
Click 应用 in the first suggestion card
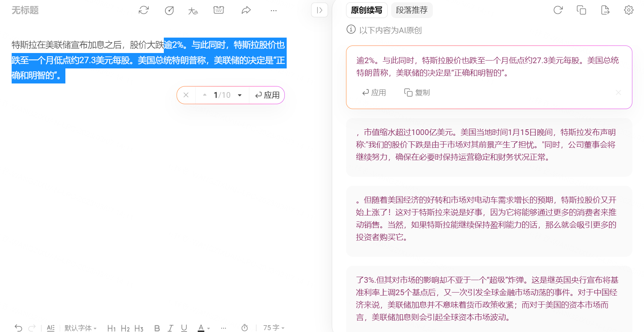pos(374,92)
